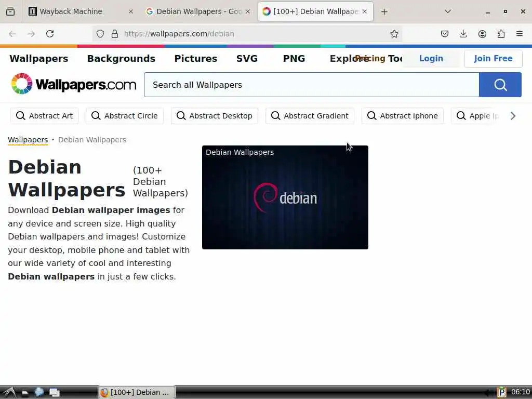Click show desktop taskbar icon
532x399 pixels.
coord(54,393)
